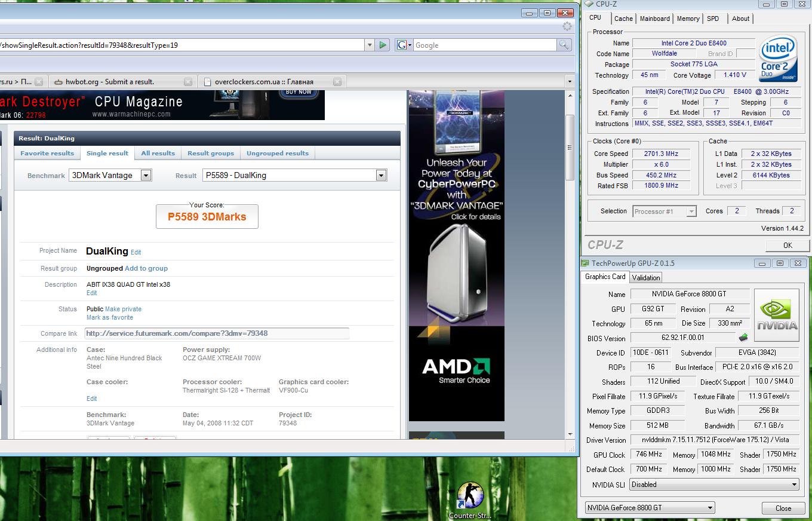Click Mark as favorite link
Viewport: 812px width, 521px height.
[110, 317]
